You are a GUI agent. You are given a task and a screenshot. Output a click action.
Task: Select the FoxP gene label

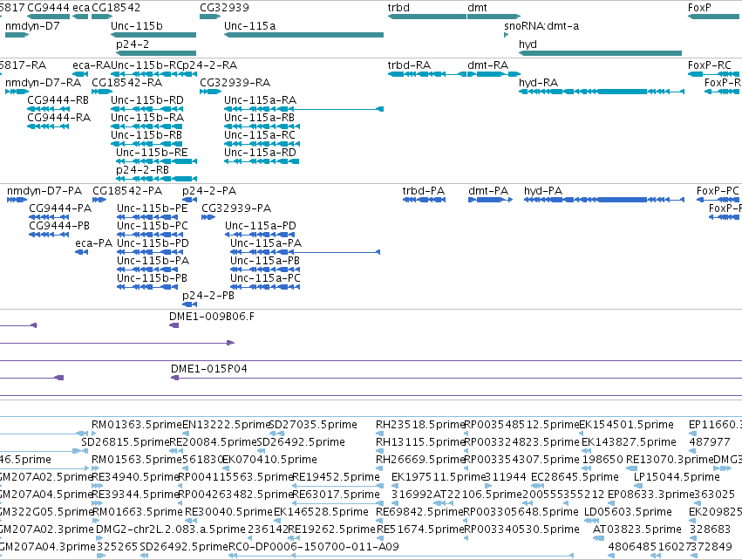tap(699, 8)
